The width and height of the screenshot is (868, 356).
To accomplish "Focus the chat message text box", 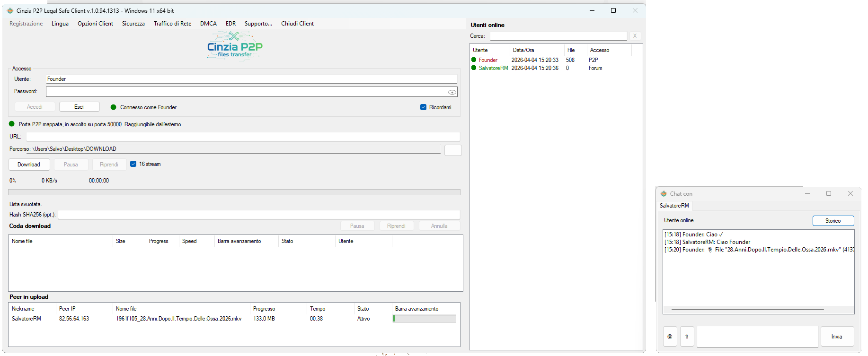I will click(x=757, y=337).
